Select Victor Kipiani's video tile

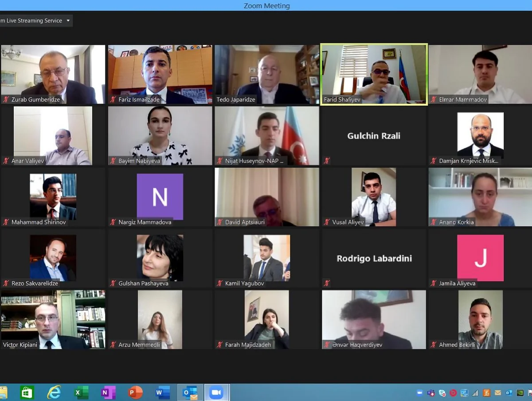pos(53,319)
